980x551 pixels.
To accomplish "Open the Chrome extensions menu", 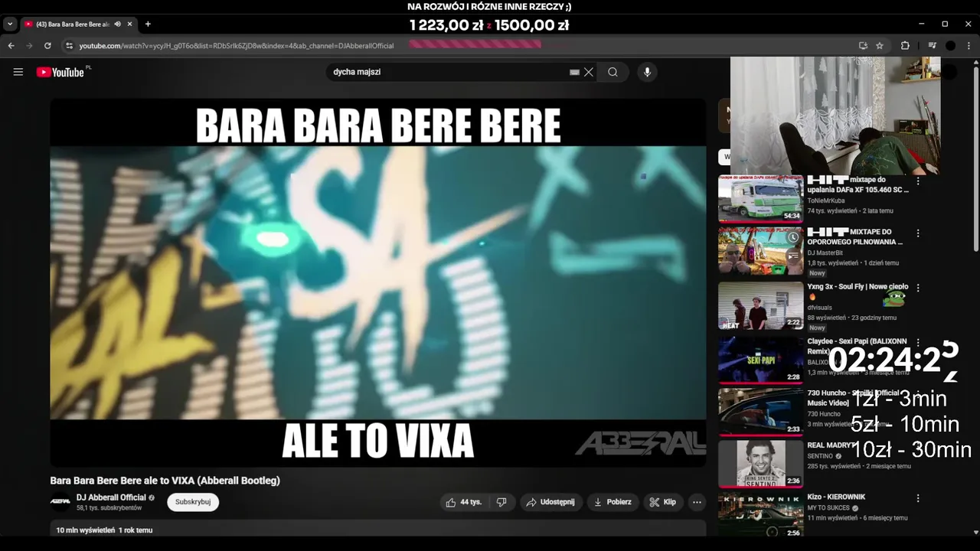I will [905, 46].
